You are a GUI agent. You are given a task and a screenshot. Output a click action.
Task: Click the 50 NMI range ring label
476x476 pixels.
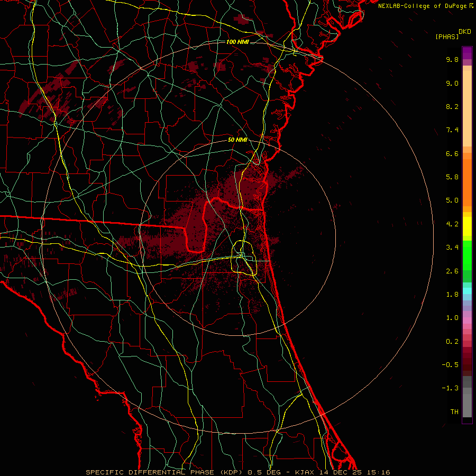tap(237, 140)
